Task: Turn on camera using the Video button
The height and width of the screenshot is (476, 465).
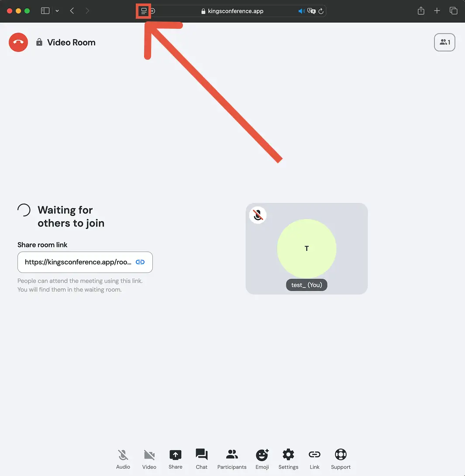Action: (149, 459)
